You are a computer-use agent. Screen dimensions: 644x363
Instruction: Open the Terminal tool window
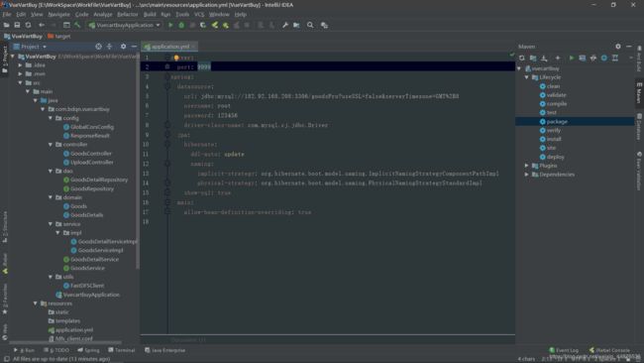[122, 350]
